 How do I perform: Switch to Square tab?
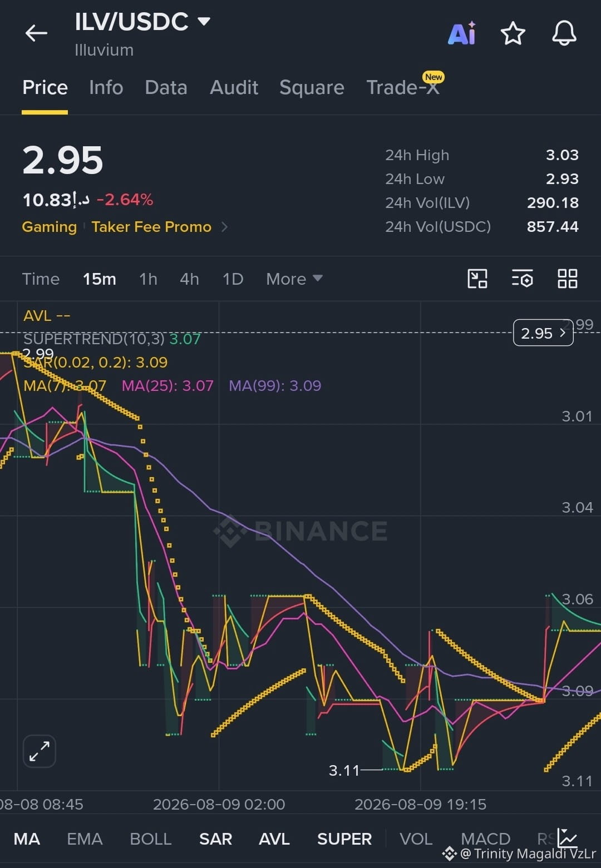pyautogui.click(x=312, y=88)
